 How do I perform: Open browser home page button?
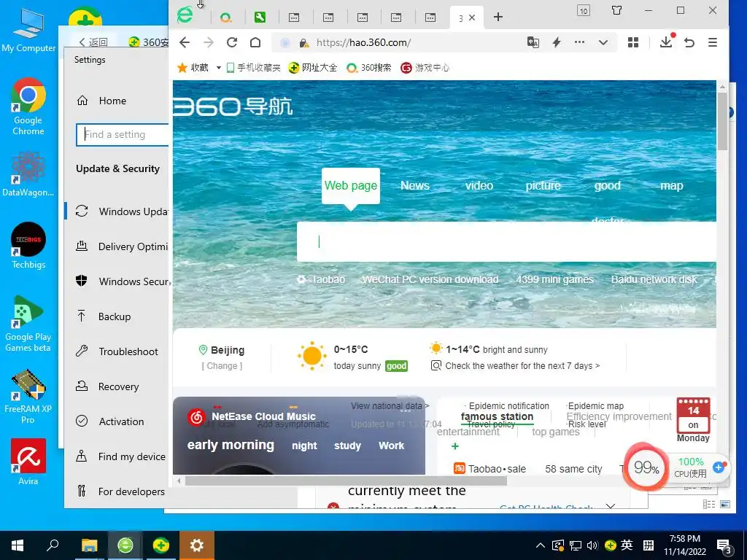255,42
